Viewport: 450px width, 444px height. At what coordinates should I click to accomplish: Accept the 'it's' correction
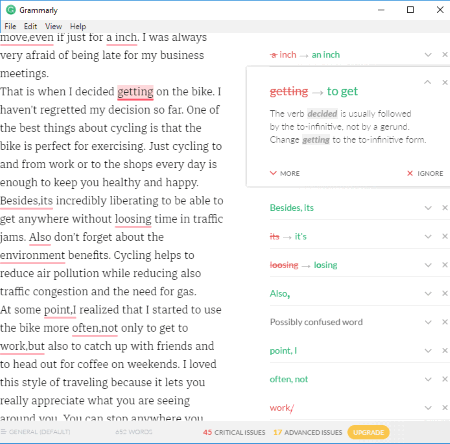300,237
